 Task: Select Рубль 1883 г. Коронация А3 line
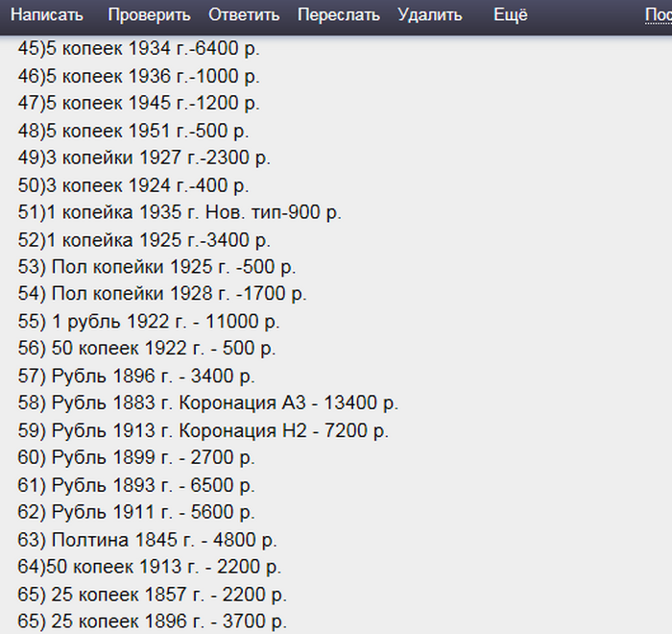coord(208,403)
